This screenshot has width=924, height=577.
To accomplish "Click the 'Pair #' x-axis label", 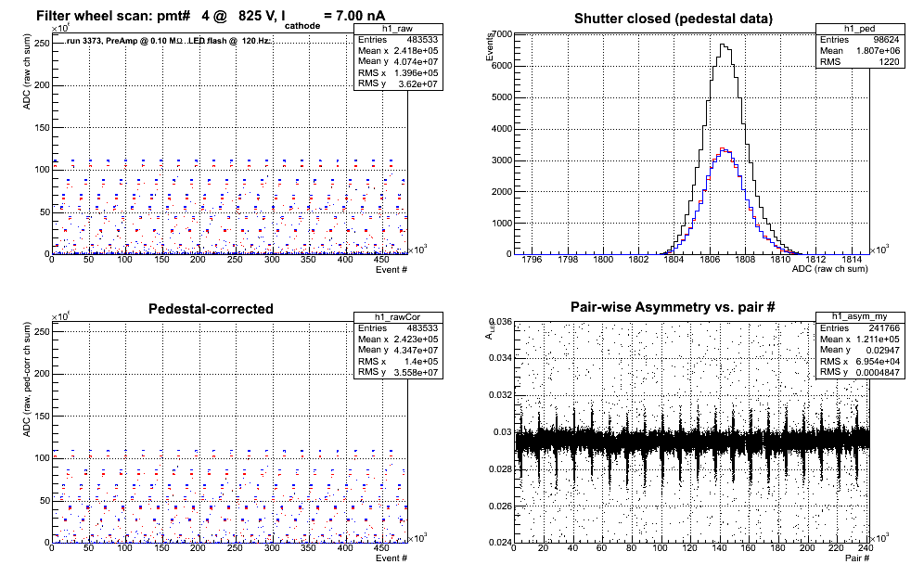I will 857,558.
